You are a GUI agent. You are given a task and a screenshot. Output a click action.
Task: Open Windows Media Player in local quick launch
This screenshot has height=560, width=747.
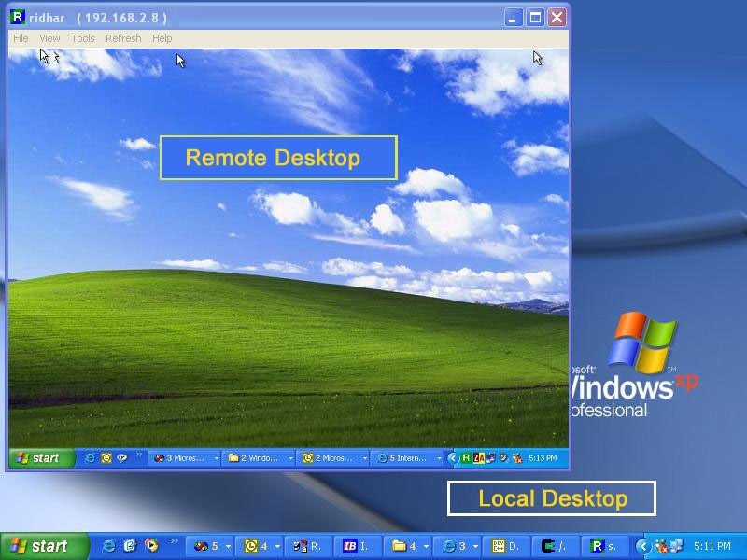point(151,546)
